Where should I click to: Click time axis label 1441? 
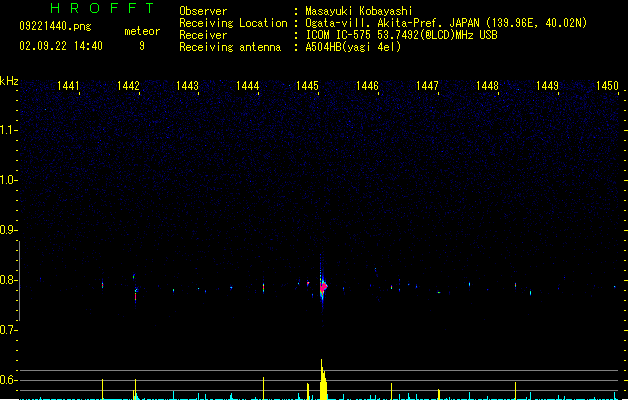point(68,86)
